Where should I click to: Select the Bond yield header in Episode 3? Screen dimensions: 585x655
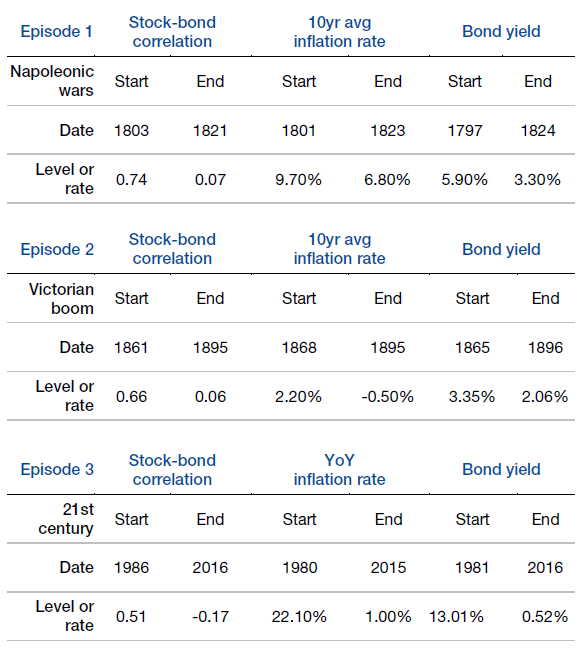pyautogui.click(x=501, y=470)
